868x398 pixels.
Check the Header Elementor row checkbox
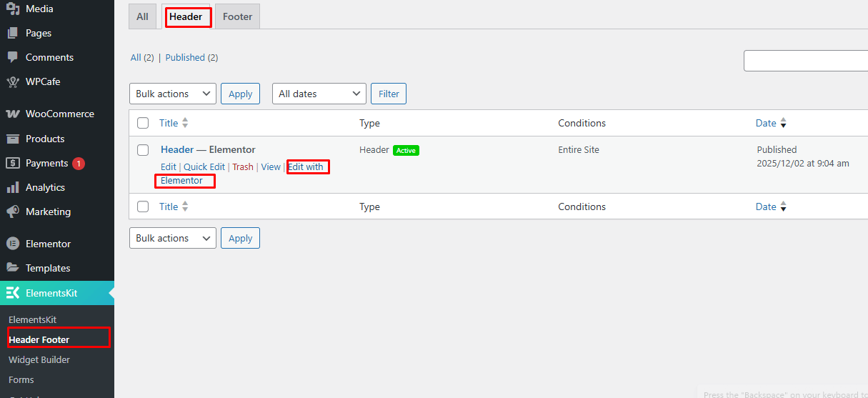tap(143, 150)
